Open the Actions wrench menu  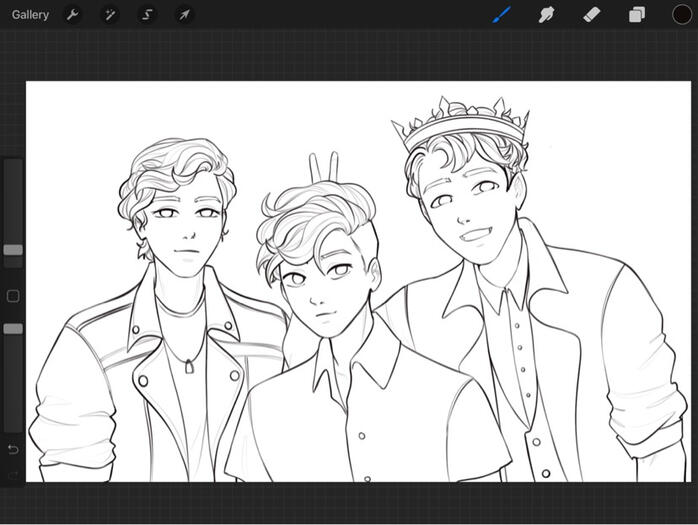point(72,15)
